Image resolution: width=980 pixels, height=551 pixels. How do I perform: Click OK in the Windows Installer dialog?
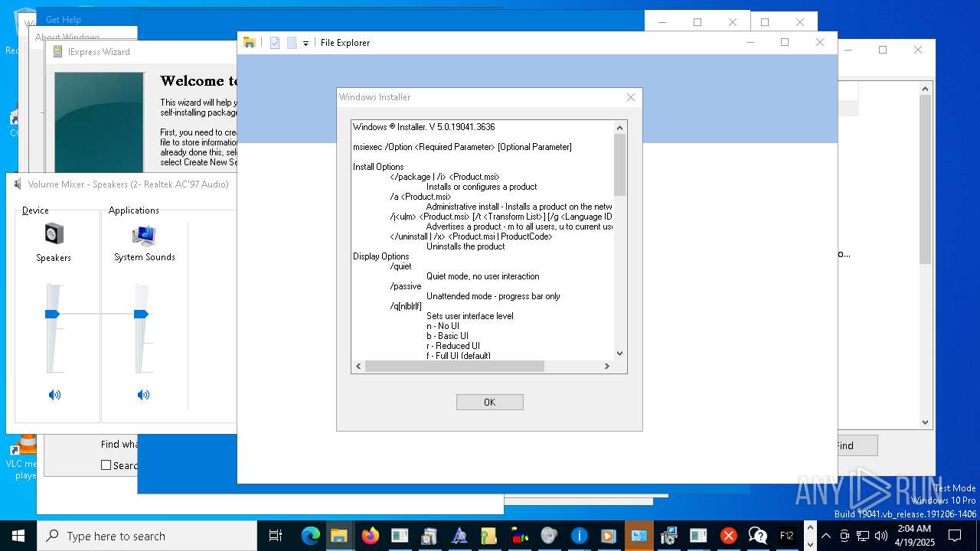pyautogui.click(x=489, y=402)
